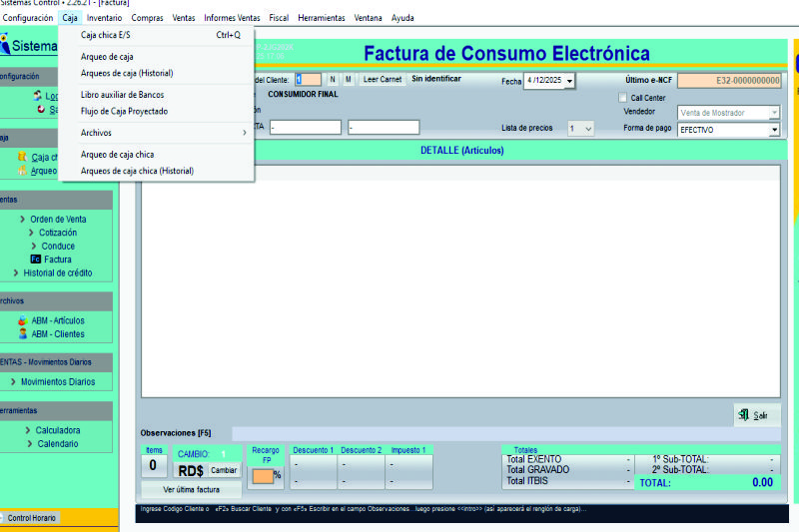This screenshot has height=532, width=799.
Task: Click the Arqueo icon in sidebar
Action: 22,171
